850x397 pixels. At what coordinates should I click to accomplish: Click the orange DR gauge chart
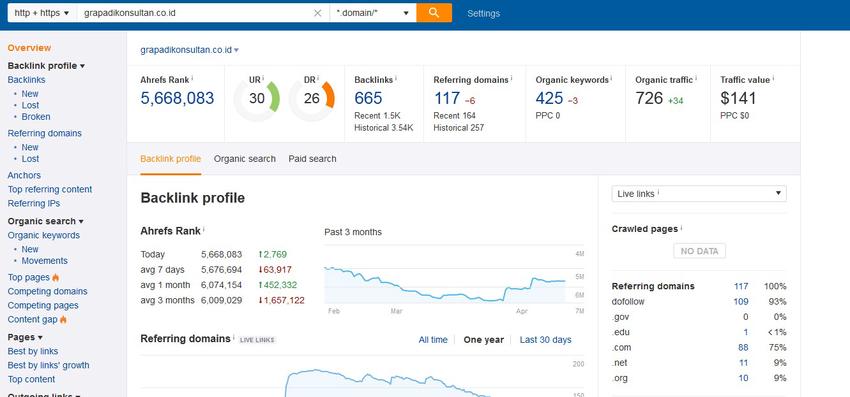coord(312,98)
